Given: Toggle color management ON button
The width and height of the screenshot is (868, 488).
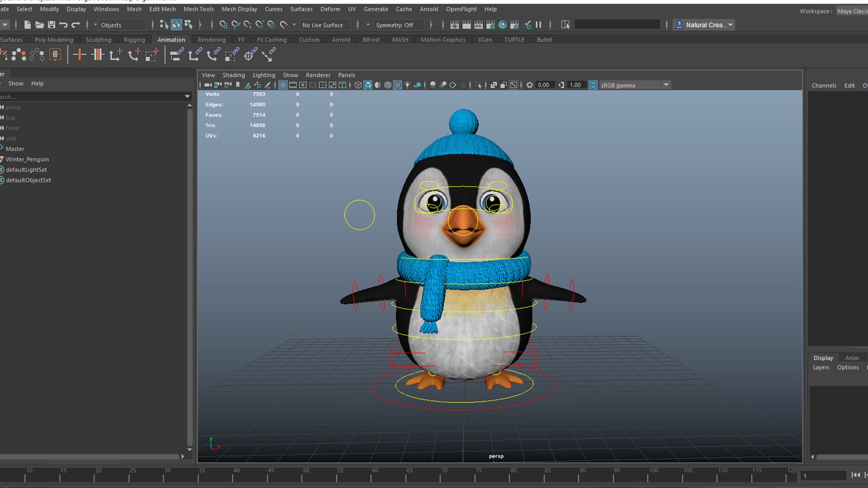Looking at the screenshot, I should tap(593, 85).
